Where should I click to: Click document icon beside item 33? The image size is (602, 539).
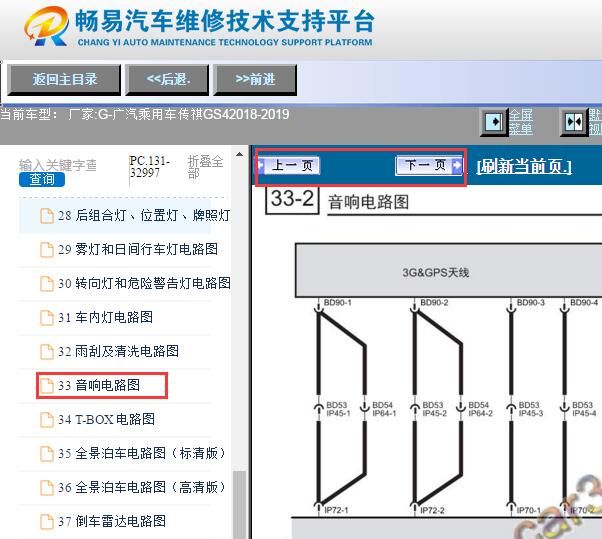(x=47, y=385)
